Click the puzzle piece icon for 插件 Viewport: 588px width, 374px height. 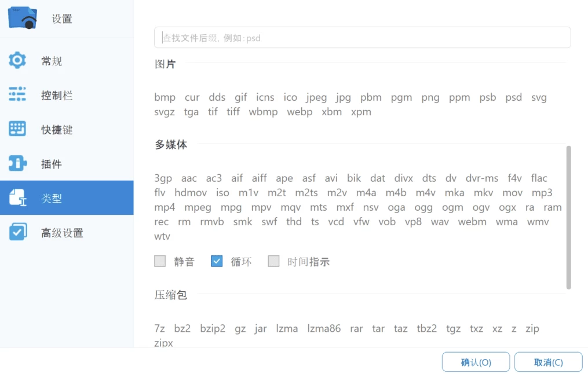pyautogui.click(x=17, y=164)
